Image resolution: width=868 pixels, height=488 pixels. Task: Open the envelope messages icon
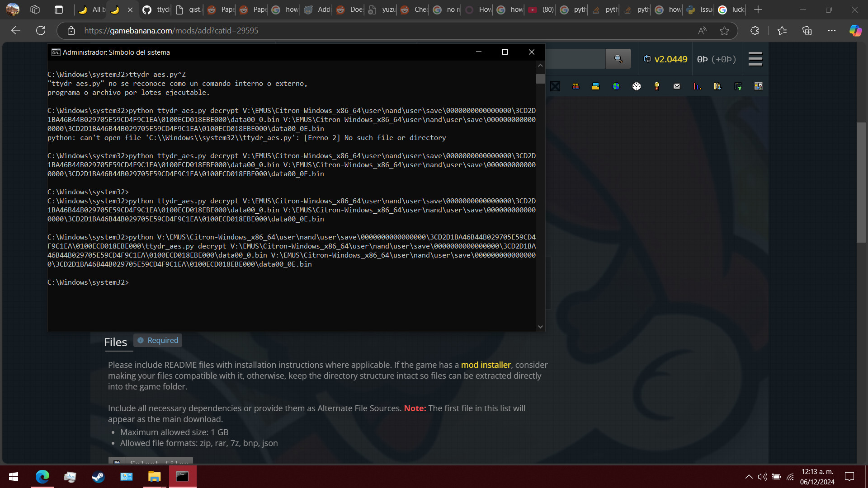pyautogui.click(x=677, y=86)
